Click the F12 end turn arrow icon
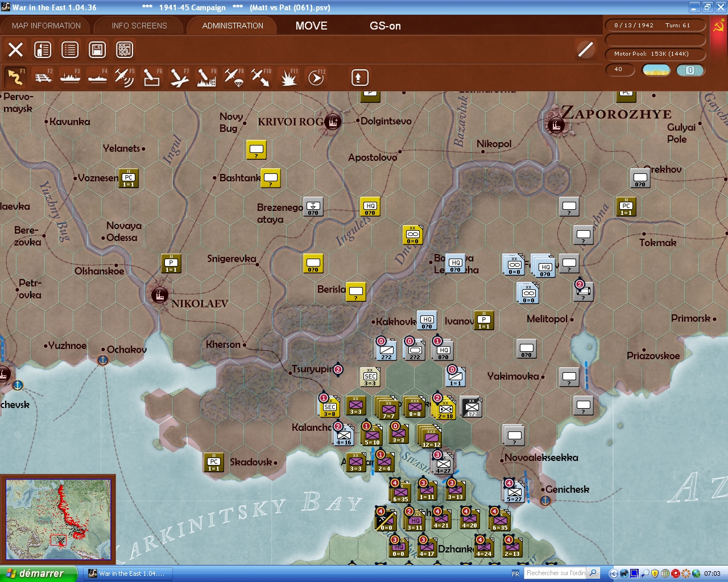Image resolution: width=728 pixels, height=582 pixels. 316,77
